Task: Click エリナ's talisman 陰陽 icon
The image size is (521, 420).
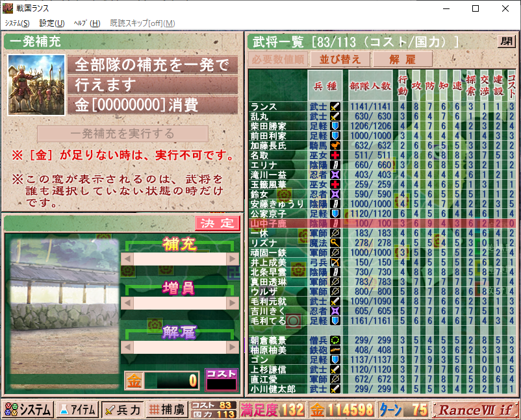Action: (x=335, y=165)
